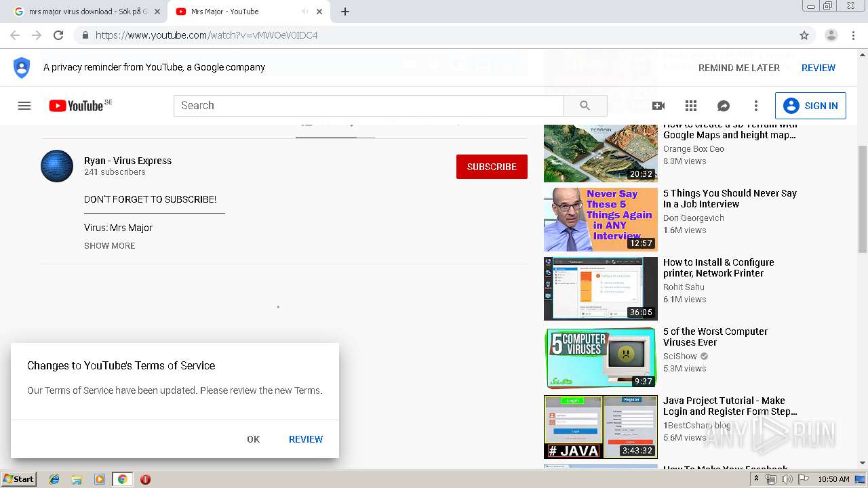The width and height of the screenshot is (868, 488).
Task: Open '5 Things You Should Never Say' title
Action: 730,199
